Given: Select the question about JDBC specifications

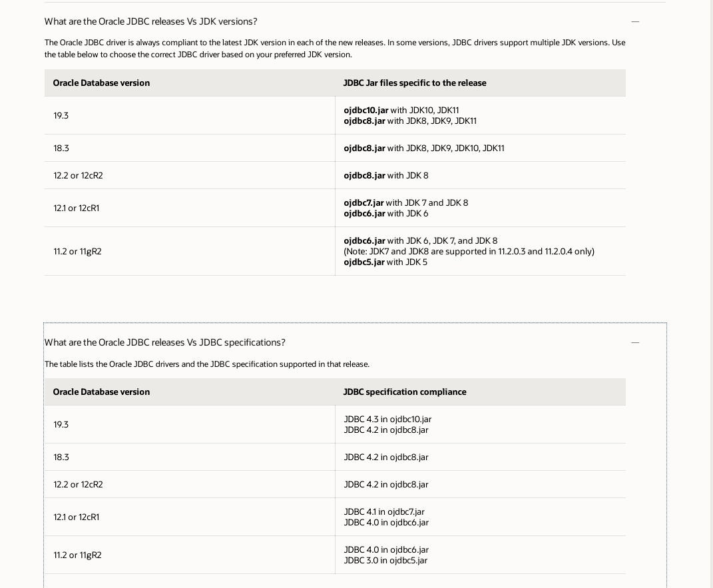Looking at the screenshot, I should click(164, 342).
